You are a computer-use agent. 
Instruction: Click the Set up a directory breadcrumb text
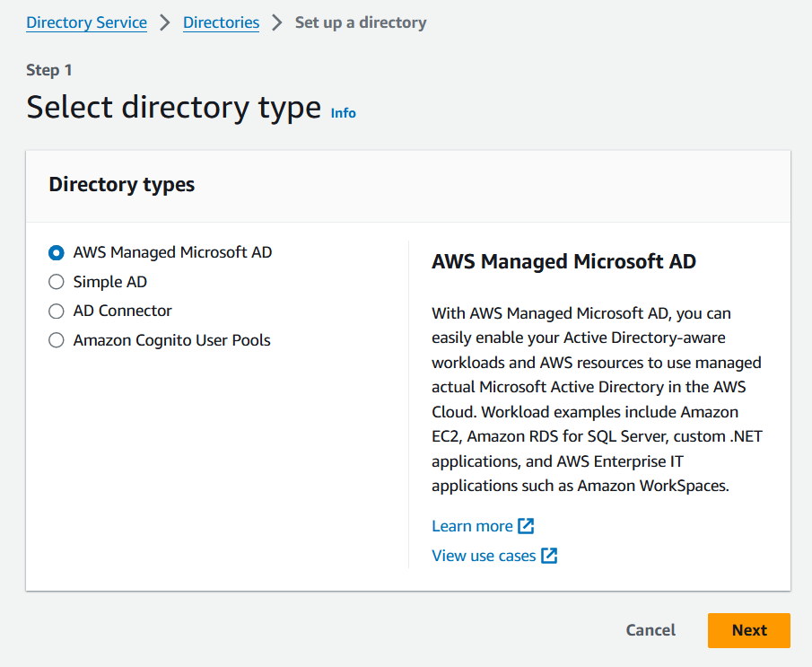[361, 22]
